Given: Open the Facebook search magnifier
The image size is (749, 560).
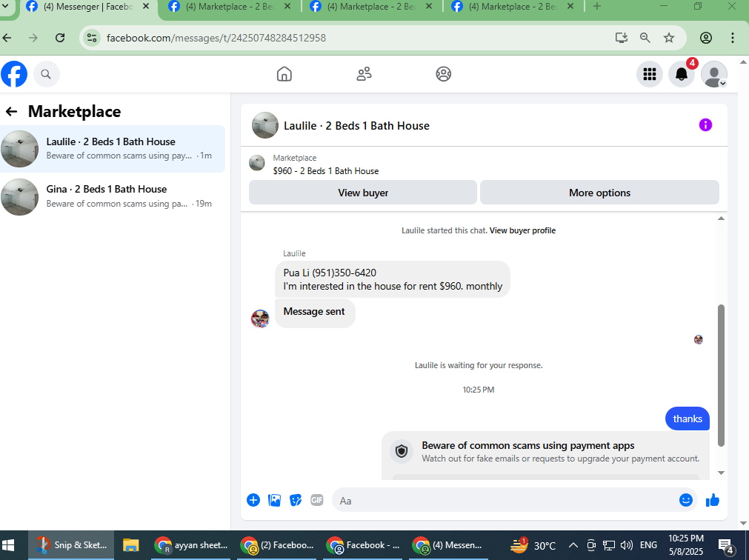Looking at the screenshot, I should pos(46,74).
